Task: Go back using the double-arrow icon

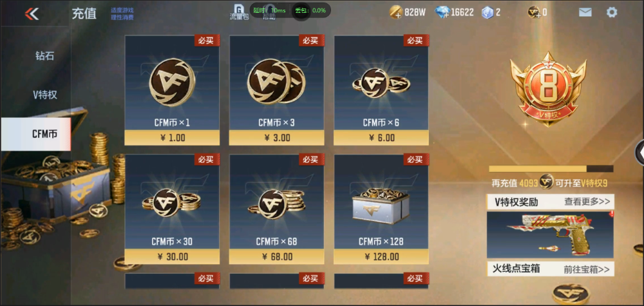Action: (x=32, y=14)
